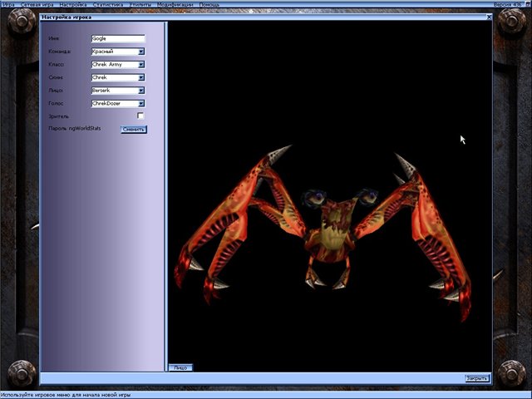Open the Модификации menu
The image size is (532, 399).
tap(175, 4)
